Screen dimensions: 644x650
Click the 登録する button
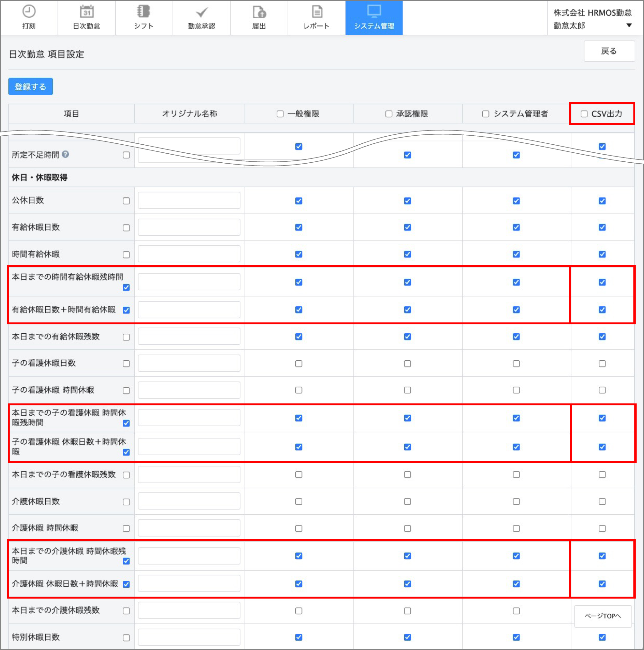click(x=30, y=86)
